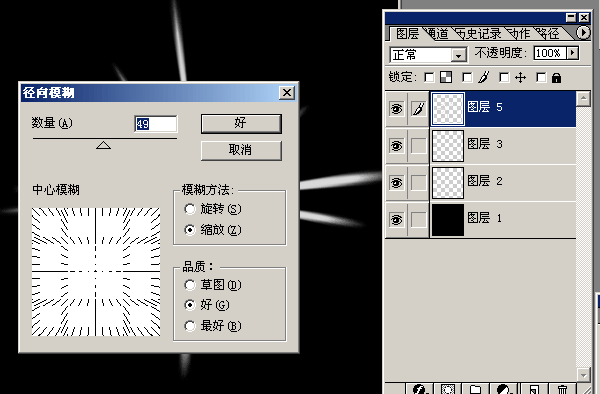This screenshot has height=394, width=600.
Task: Hide 图层 1 with its eye icon
Action: [396, 220]
